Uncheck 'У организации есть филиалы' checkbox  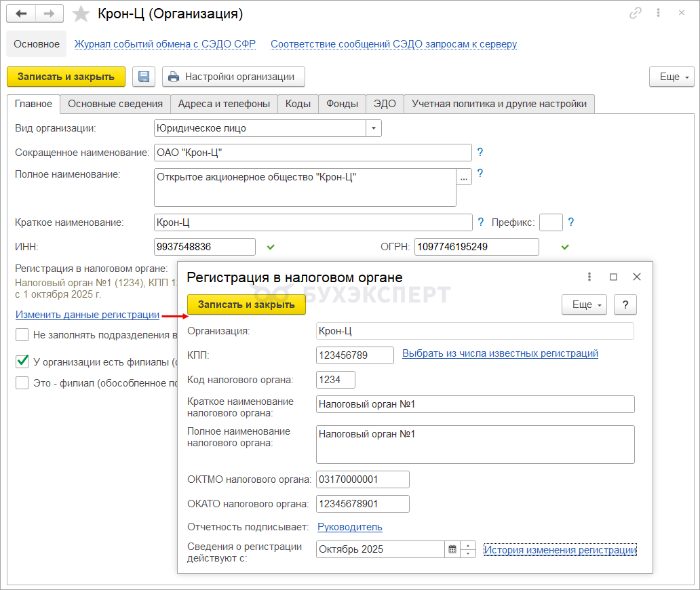pos(22,361)
